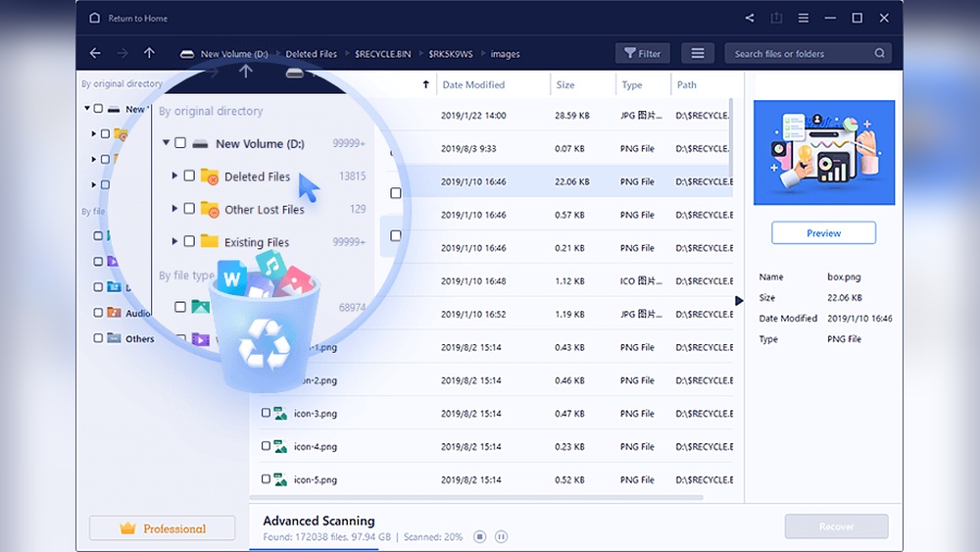The image size is (980, 552).
Task: Check box beside deleted-files folder in narrow sidebar
Action: pyautogui.click(x=105, y=133)
